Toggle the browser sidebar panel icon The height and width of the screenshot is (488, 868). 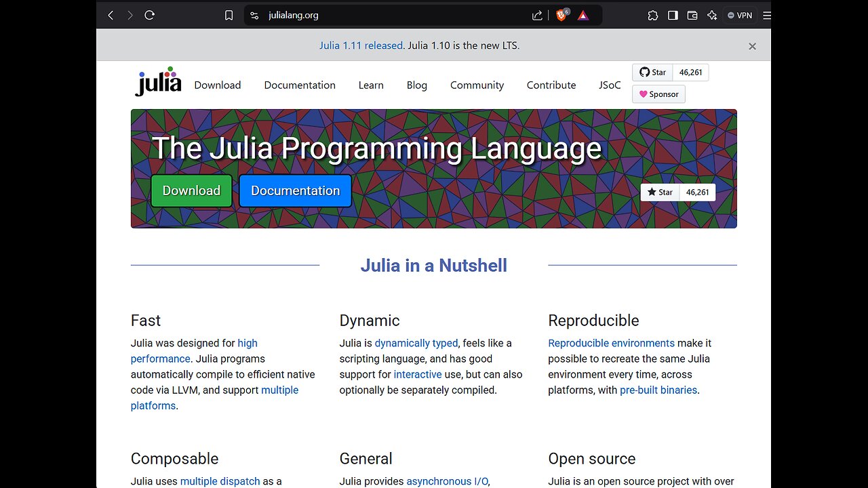point(673,15)
